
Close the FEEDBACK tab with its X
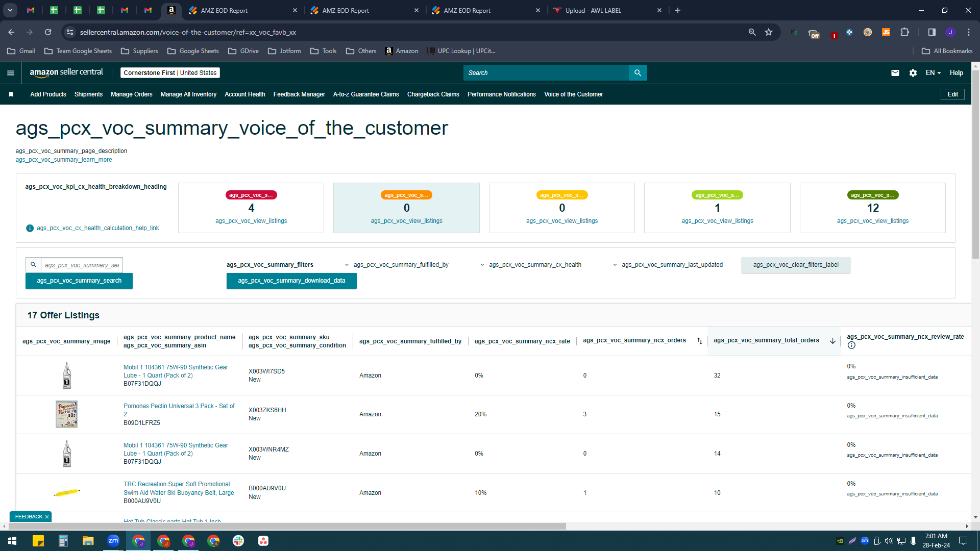47,517
